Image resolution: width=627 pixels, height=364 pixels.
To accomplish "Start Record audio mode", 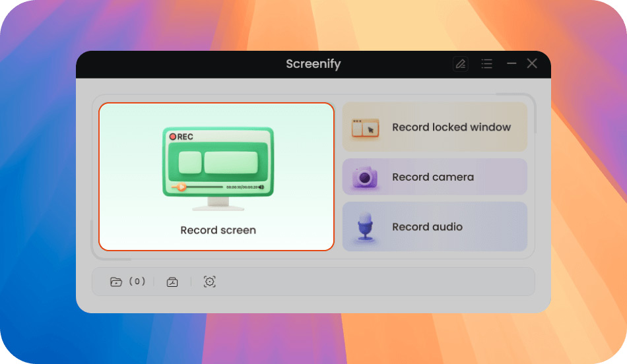I will (x=435, y=227).
